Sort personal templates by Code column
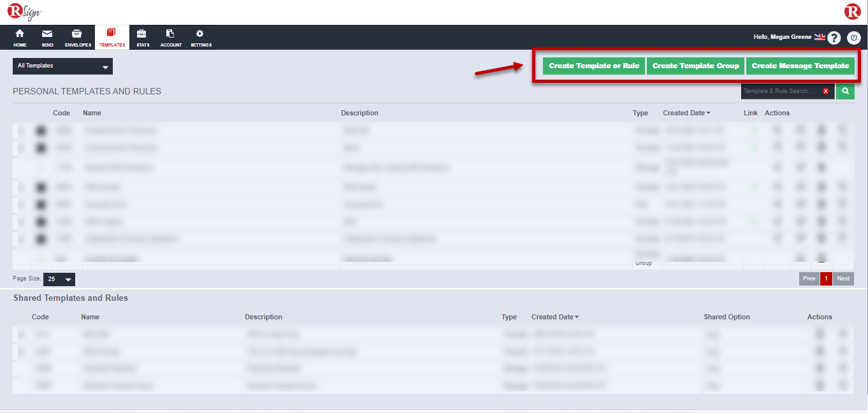 (61, 113)
